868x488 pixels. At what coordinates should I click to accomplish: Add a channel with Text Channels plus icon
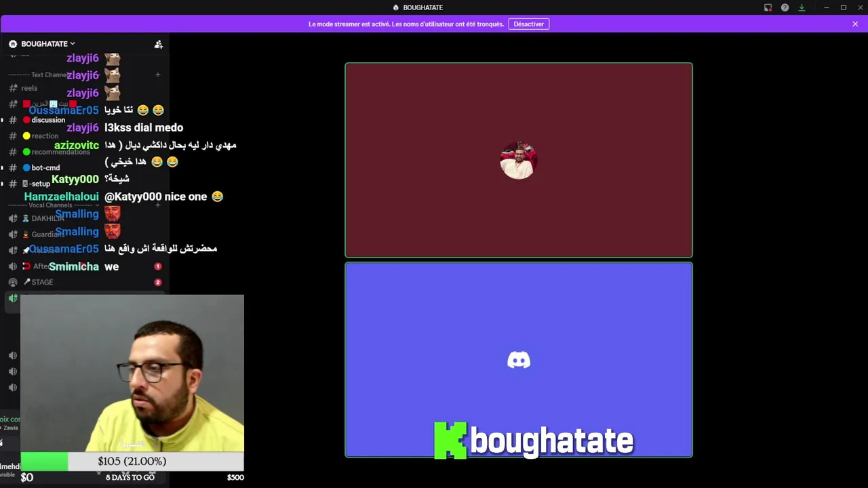pyautogui.click(x=157, y=75)
